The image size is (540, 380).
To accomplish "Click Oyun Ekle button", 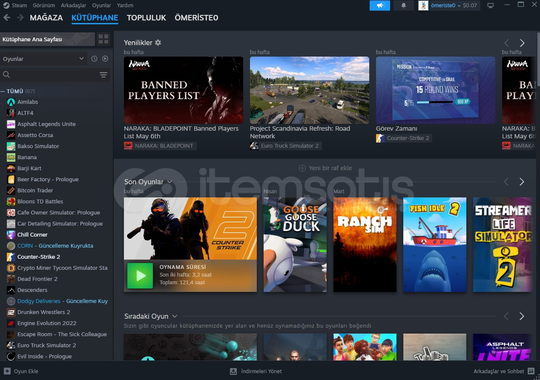I will tap(21, 371).
